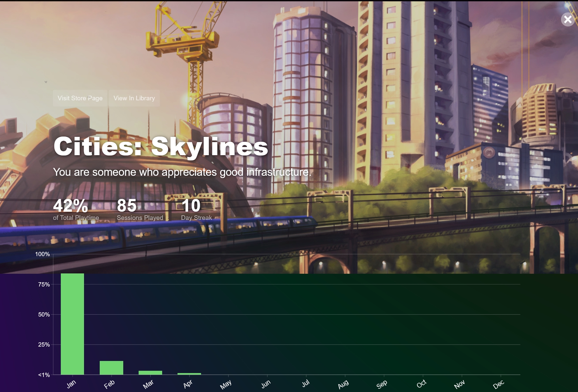Click the Nov month axis label
The image size is (578, 392).
(460, 384)
